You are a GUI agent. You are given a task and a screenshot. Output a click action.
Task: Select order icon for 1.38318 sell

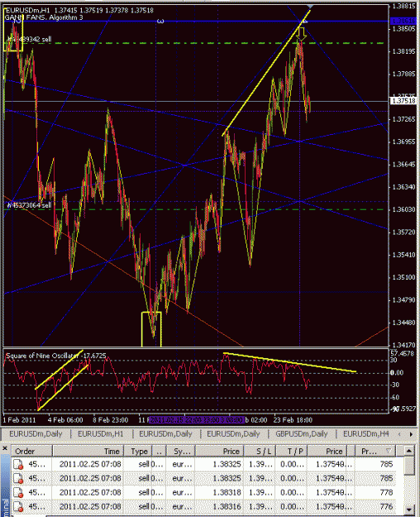(18, 492)
